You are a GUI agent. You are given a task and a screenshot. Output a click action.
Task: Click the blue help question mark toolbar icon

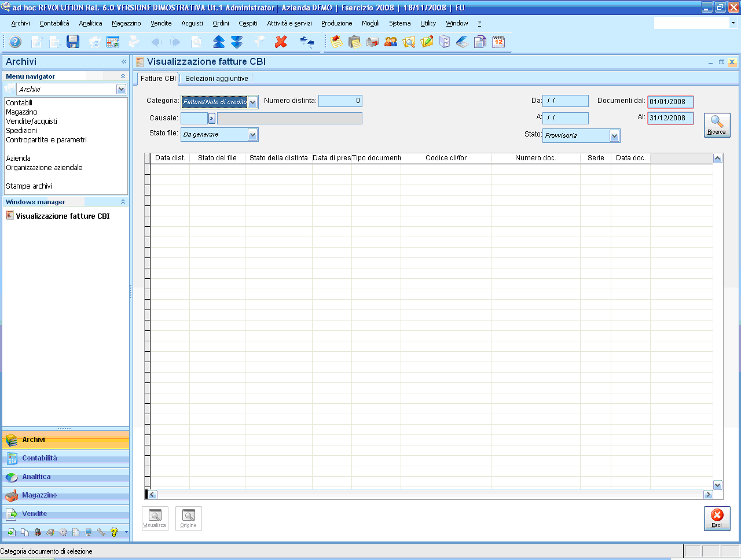(x=16, y=42)
